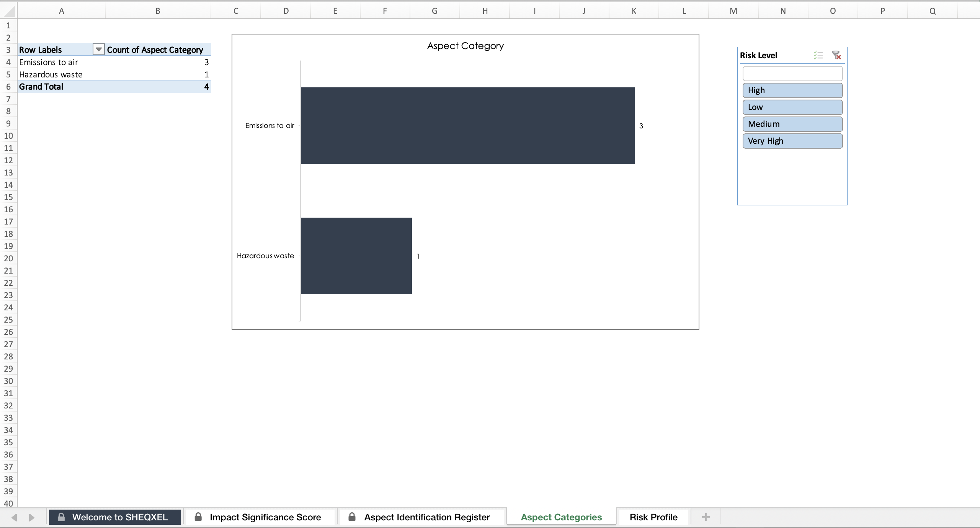The image size is (980, 528).
Task: Select row 1 header
Action: (8, 25)
